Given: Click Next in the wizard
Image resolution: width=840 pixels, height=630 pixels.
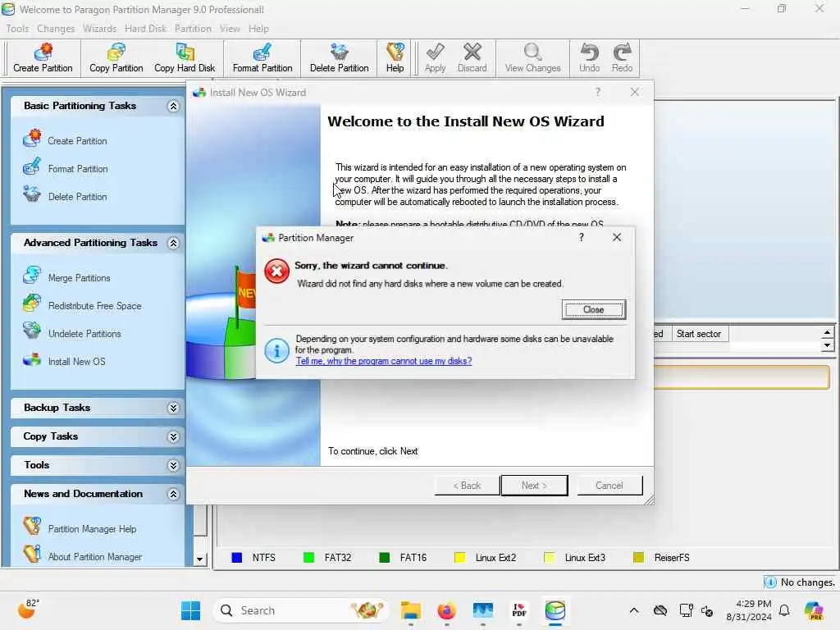Looking at the screenshot, I should (534, 486).
